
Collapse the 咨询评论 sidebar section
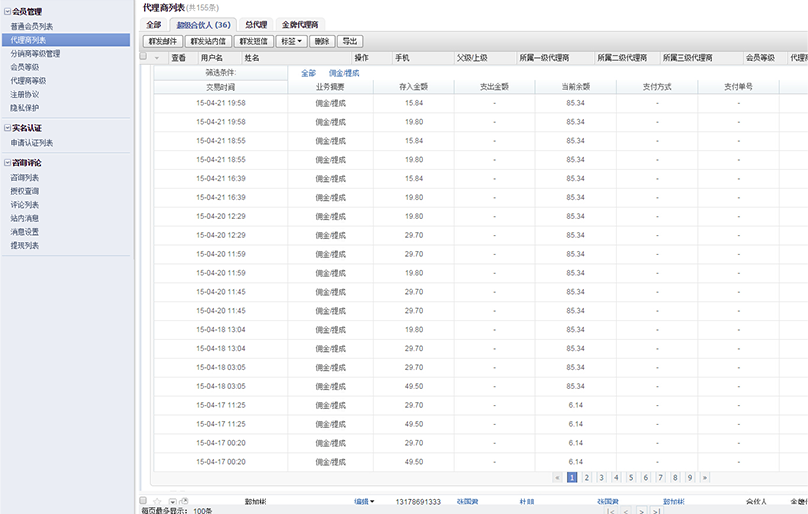(x=5, y=162)
